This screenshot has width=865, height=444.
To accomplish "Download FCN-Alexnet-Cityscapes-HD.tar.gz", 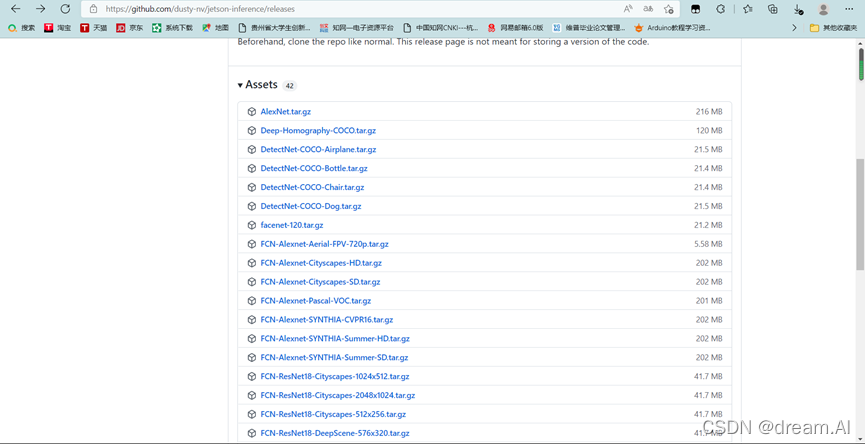I will point(321,263).
